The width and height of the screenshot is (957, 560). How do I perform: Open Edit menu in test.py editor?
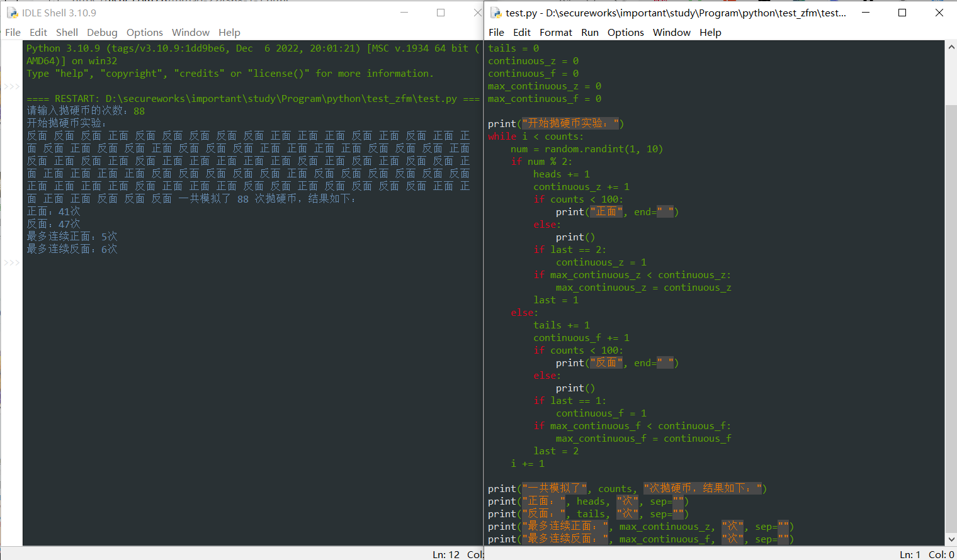point(522,32)
